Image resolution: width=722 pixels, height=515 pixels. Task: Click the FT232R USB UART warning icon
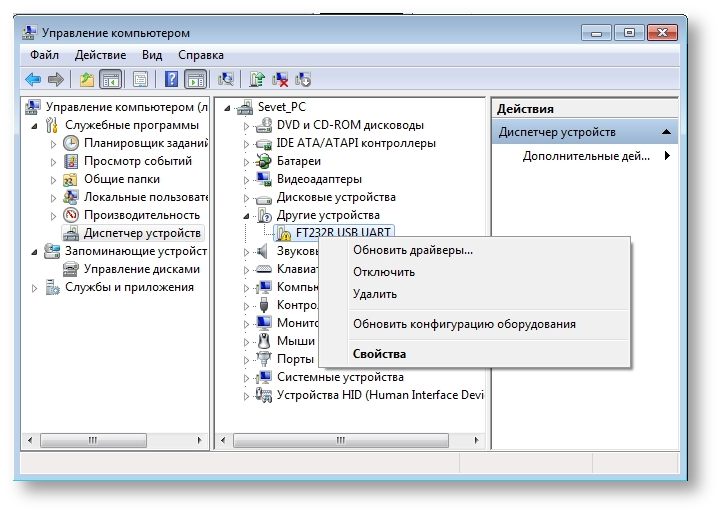coord(284,233)
